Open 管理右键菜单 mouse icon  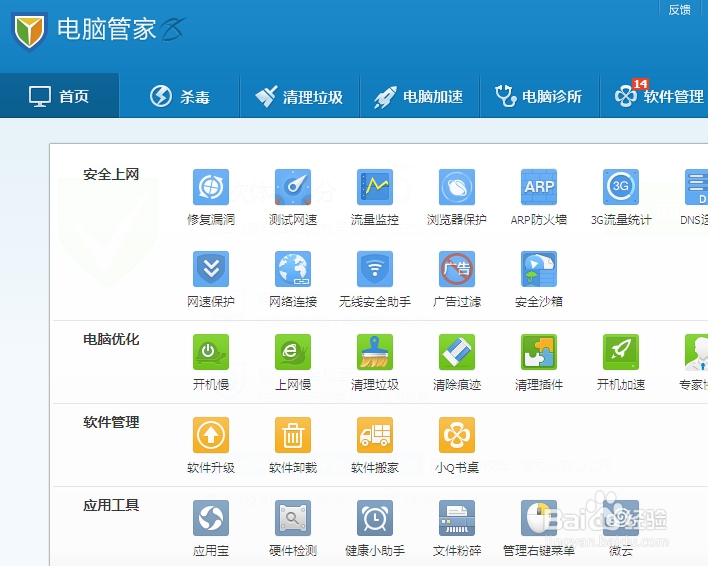[539, 518]
